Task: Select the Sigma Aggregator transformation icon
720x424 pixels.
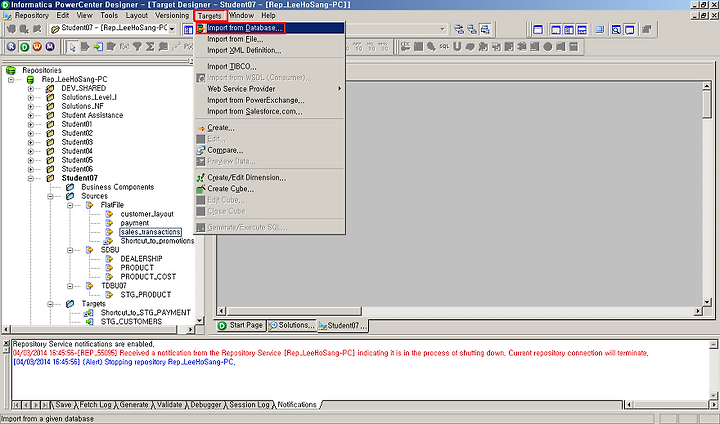Action: click(150, 47)
